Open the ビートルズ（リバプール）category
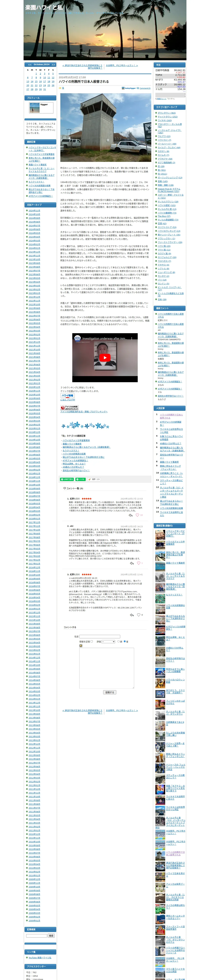Image resolution: width=210 pixels, height=980 pixels. click(x=170, y=288)
